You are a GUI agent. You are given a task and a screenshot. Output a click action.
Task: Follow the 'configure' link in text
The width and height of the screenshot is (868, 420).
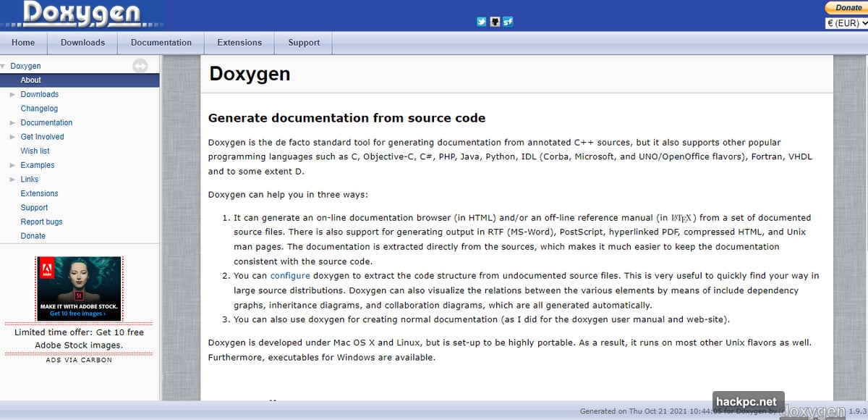pyautogui.click(x=290, y=276)
